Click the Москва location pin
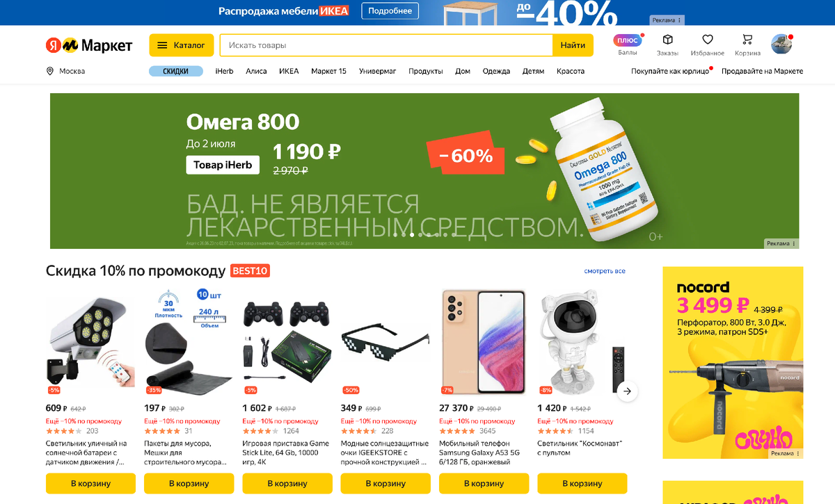The width and height of the screenshot is (835, 504). (x=50, y=71)
